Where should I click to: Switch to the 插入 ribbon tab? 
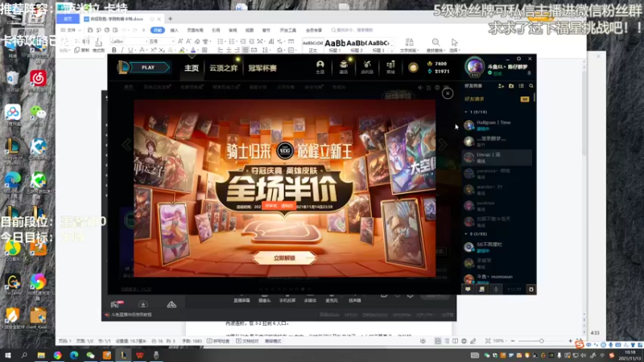[x=174, y=31]
